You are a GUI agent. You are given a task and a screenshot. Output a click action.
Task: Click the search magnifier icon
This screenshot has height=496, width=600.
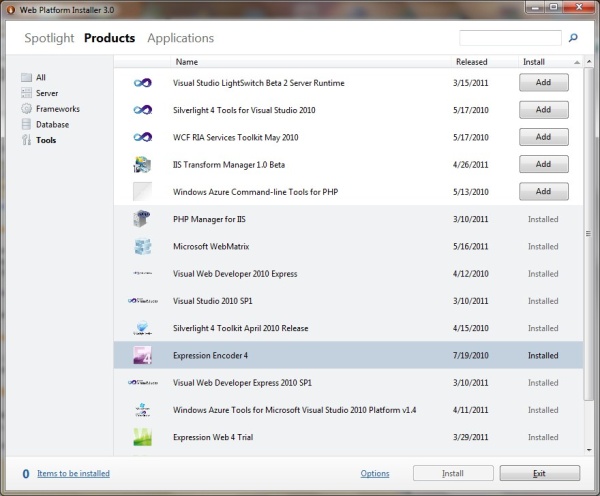pyautogui.click(x=573, y=38)
